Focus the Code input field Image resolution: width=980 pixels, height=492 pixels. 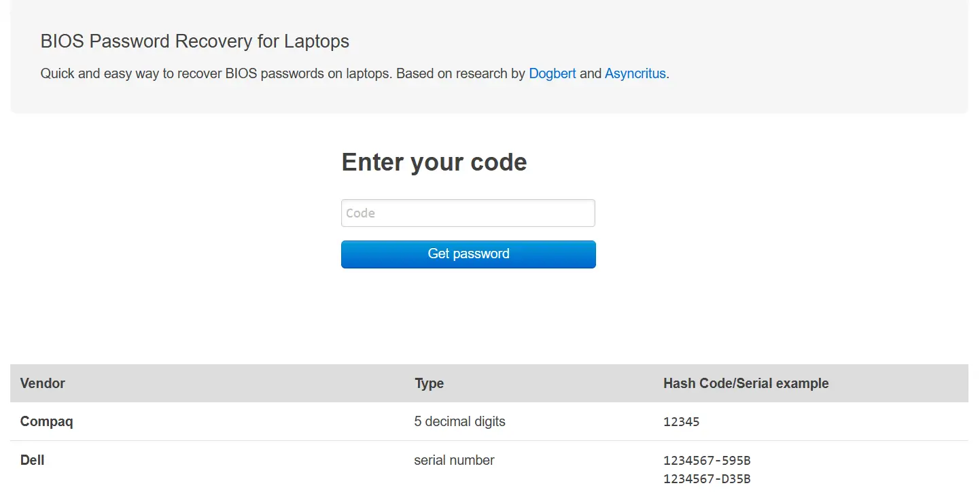click(468, 213)
